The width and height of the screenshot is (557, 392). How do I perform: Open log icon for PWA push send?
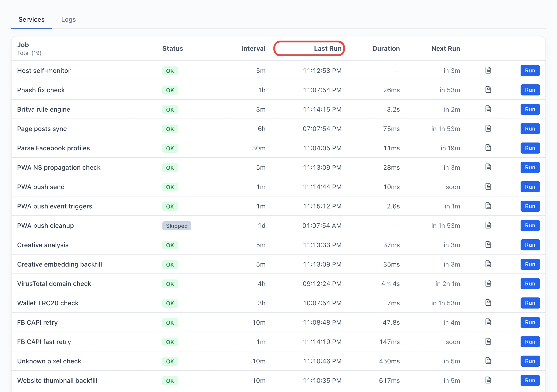point(488,187)
